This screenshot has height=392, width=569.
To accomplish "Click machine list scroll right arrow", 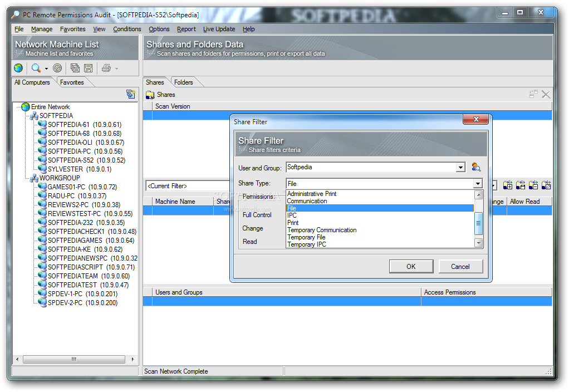I will coord(133,359).
